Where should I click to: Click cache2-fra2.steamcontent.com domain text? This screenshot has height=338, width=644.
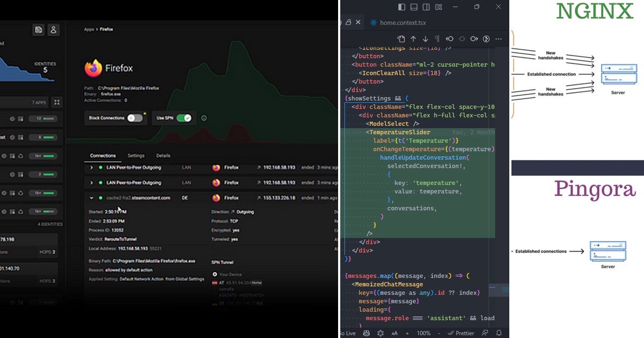[x=138, y=198]
